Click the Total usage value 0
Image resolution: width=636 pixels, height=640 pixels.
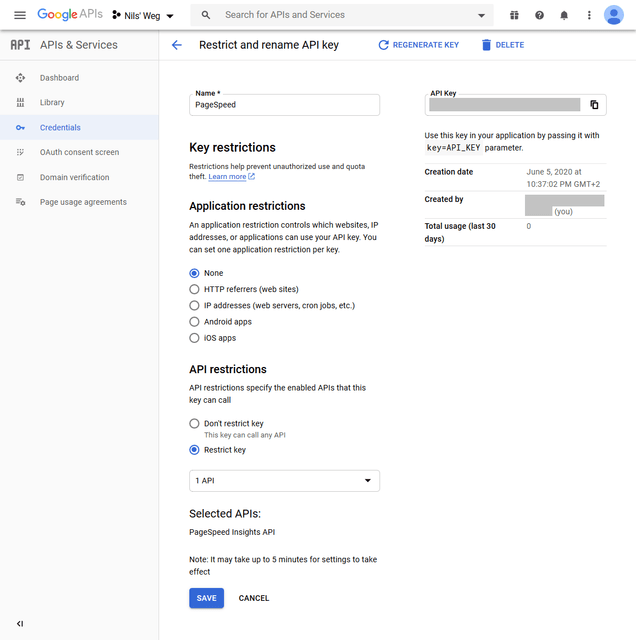coord(528,226)
